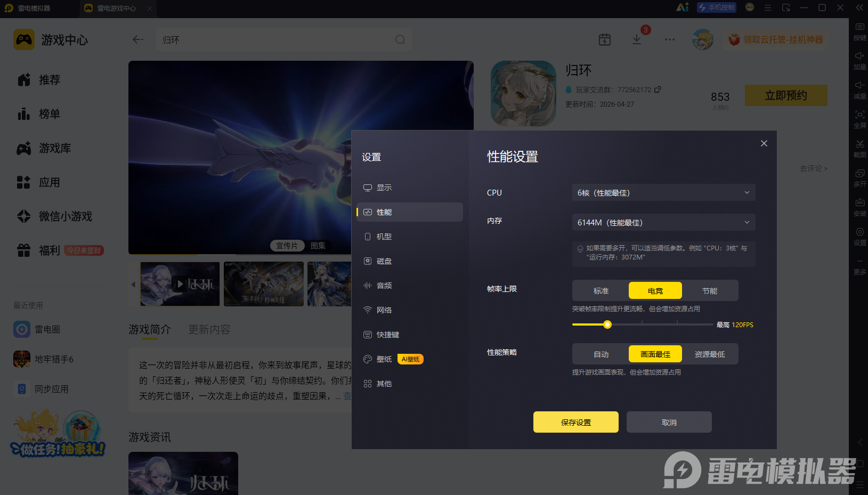The width and height of the screenshot is (868, 495).
Task: Click the FPS limit slider handle
Action: [607, 324]
